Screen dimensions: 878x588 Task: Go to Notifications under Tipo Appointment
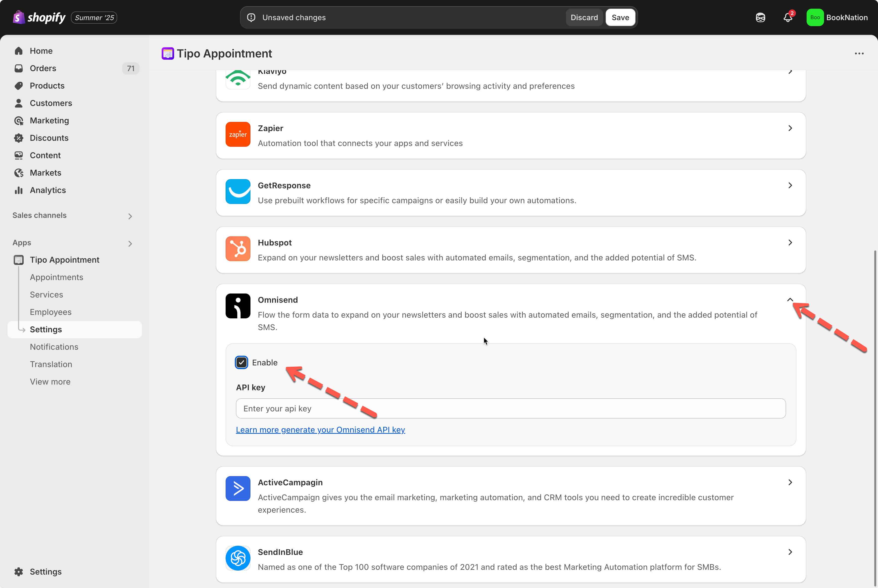(54, 347)
